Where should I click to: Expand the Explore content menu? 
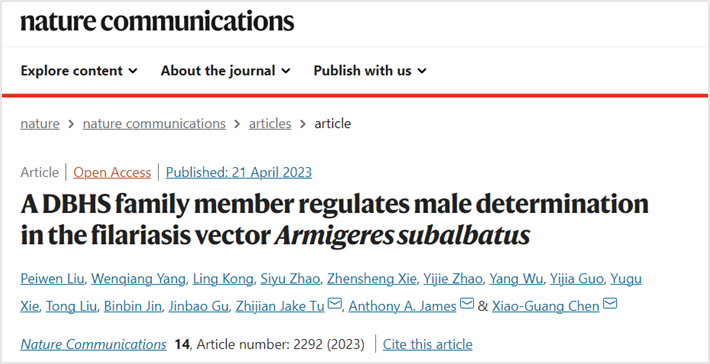(79, 71)
